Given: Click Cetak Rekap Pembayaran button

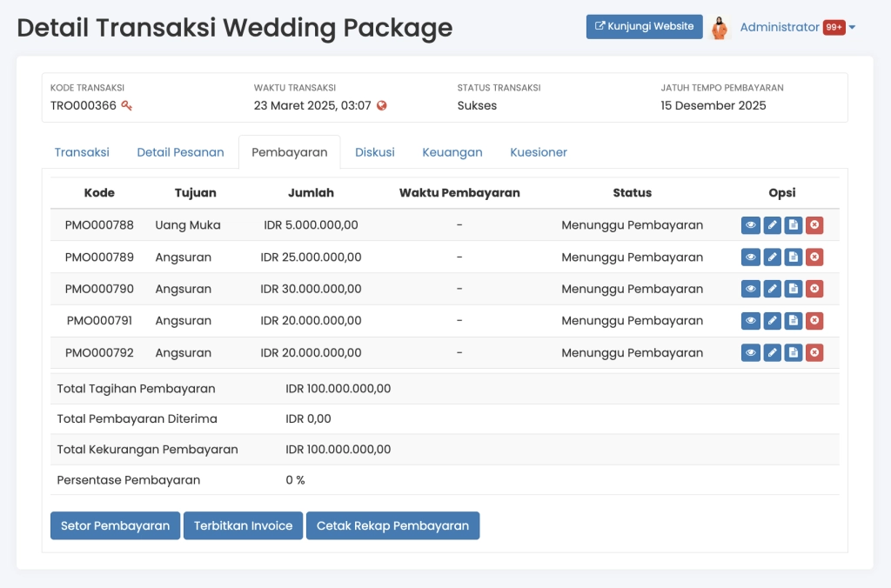Looking at the screenshot, I should pyautogui.click(x=392, y=525).
